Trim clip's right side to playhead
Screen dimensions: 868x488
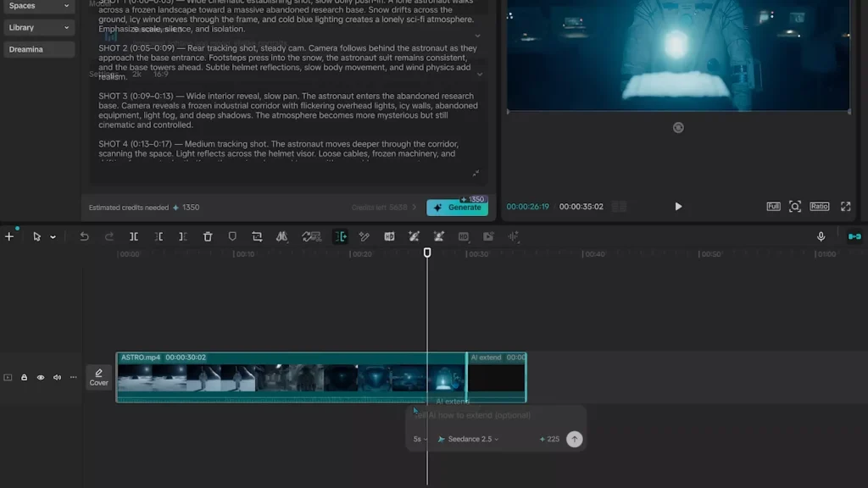(x=183, y=237)
